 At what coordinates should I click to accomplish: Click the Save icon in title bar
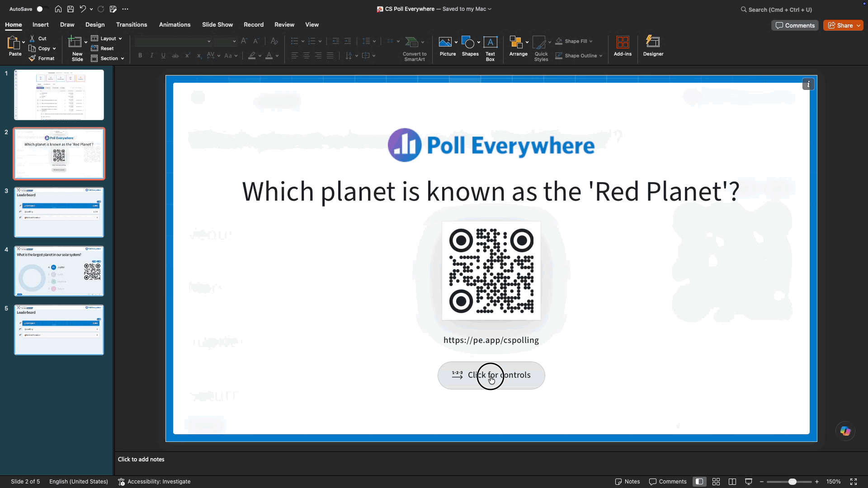point(71,9)
